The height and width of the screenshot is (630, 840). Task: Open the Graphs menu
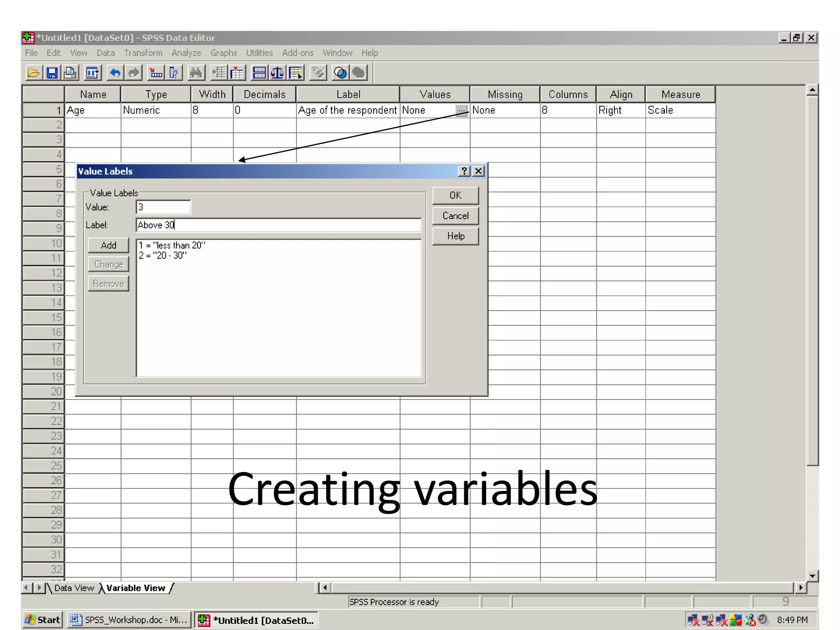point(224,53)
